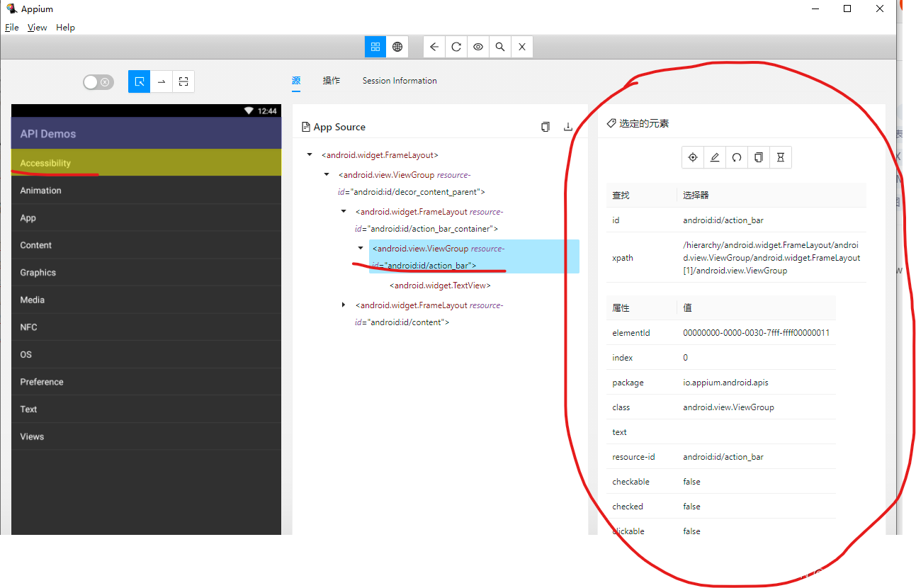Select Animation in the device screenshot
This screenshot has width=916, height=588.
[146, 191]
